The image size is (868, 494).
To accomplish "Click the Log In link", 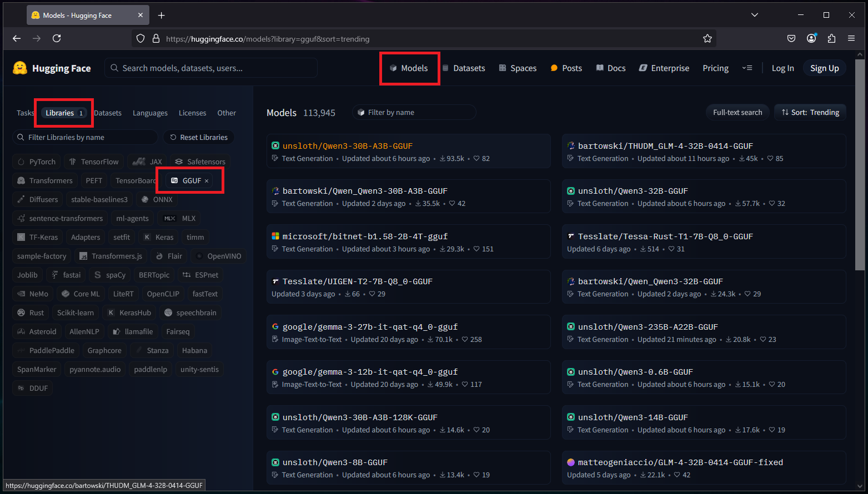I will click(x=782, y=68).
